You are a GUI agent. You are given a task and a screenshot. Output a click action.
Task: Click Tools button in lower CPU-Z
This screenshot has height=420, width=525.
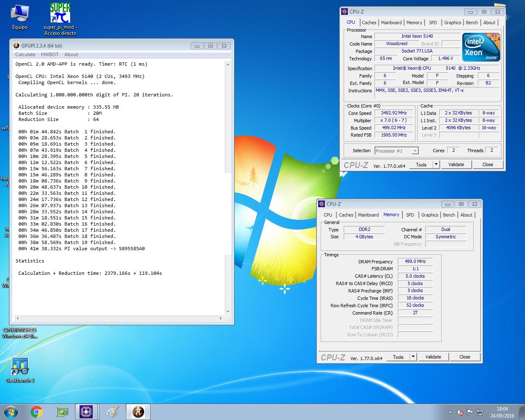click(398, 357)
